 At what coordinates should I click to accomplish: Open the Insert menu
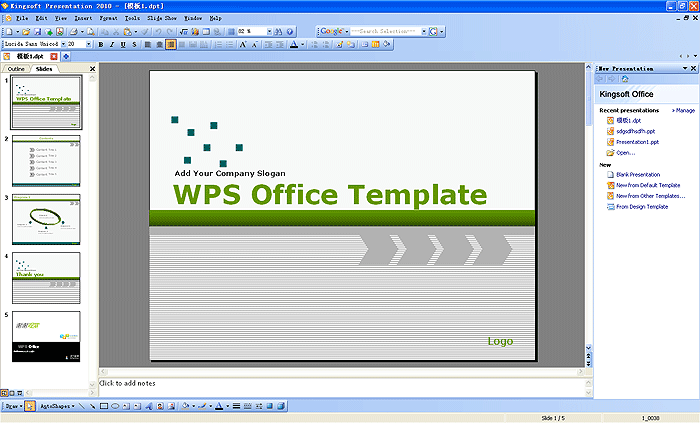(x=83, y=18)
